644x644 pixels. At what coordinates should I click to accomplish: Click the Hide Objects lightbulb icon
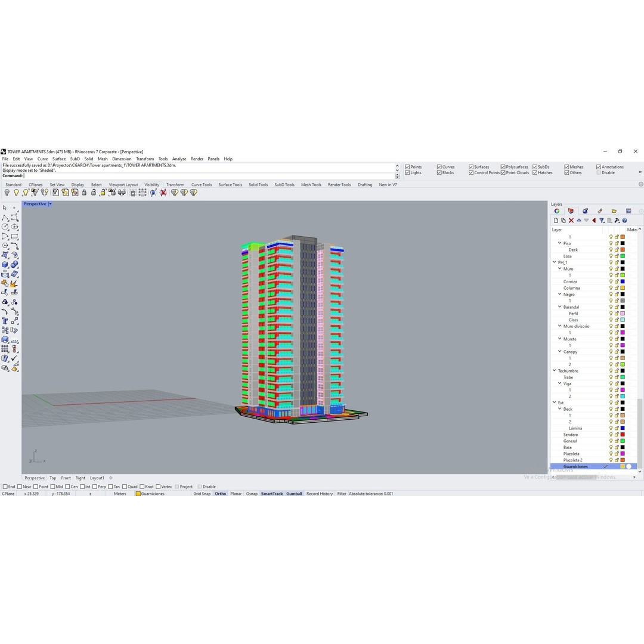click(7, 193)
